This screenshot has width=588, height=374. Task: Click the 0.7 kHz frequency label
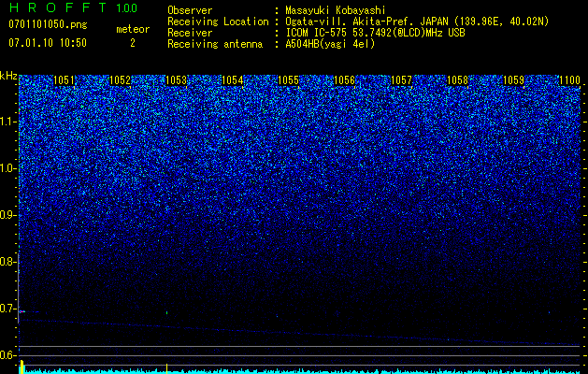8,309
